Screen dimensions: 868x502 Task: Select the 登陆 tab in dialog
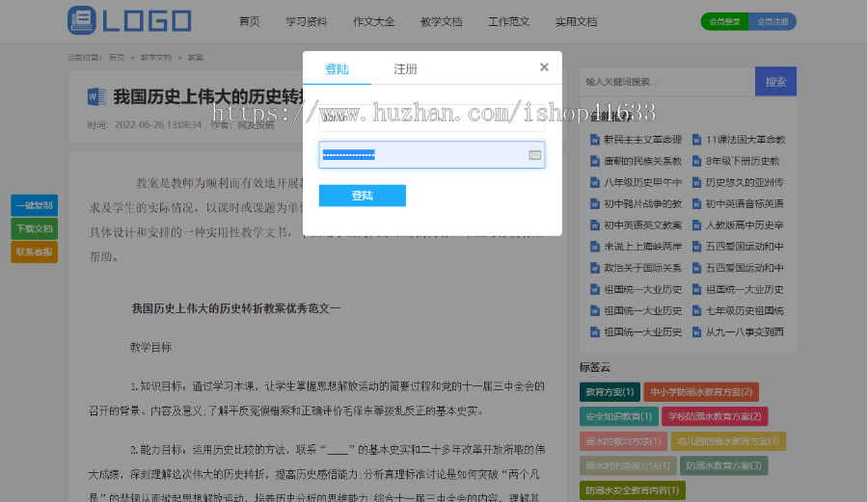337,69
